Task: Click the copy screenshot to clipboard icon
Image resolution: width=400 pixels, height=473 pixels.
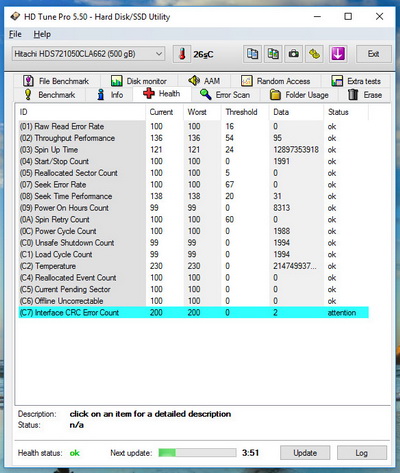Action: [273, 54]
